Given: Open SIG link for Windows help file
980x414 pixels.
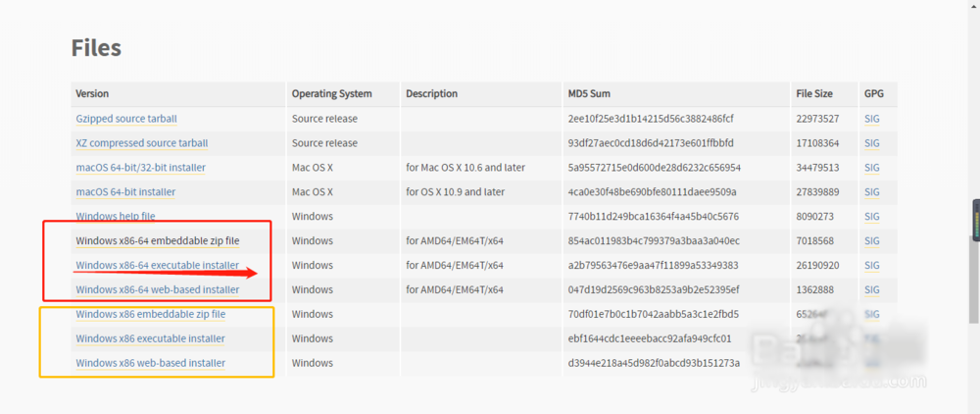Looking at the screenshot, I should click(x=872, y=217).
